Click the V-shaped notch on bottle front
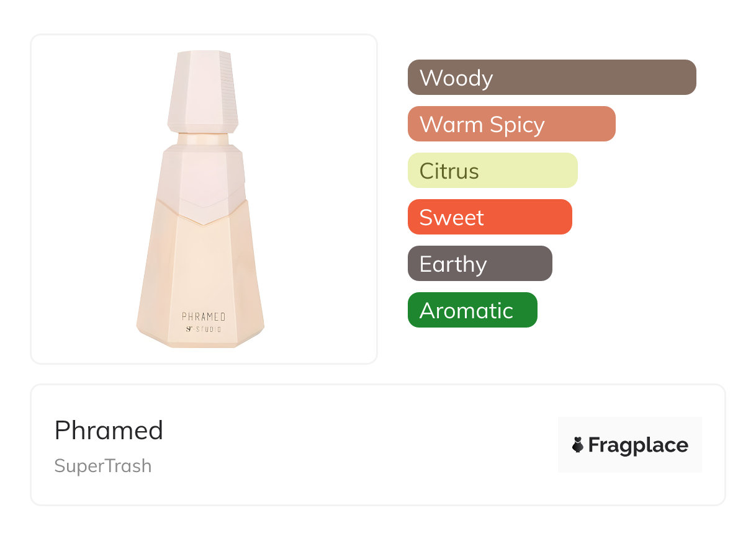 coord(202,217)
